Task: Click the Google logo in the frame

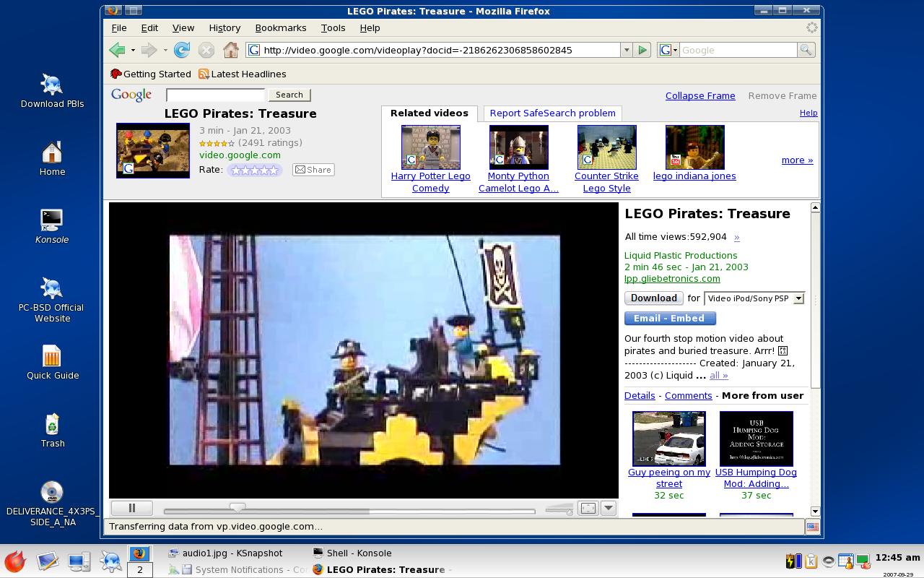Action: 131,95
